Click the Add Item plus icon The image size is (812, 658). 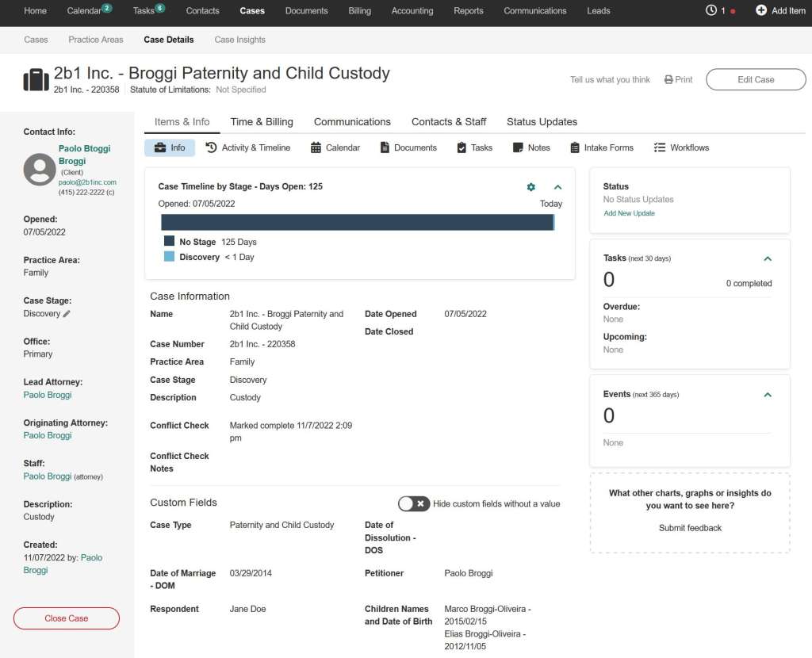pyautogui.click(x=761, y=11)
